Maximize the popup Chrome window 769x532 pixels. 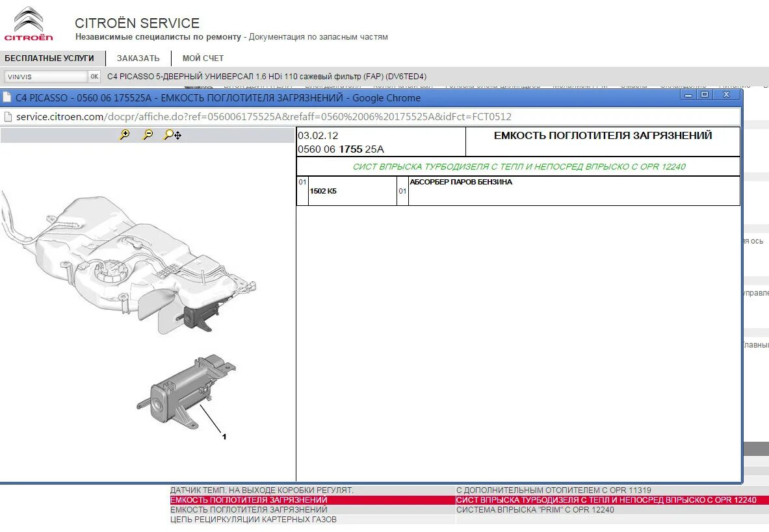(x=705, y=95)
